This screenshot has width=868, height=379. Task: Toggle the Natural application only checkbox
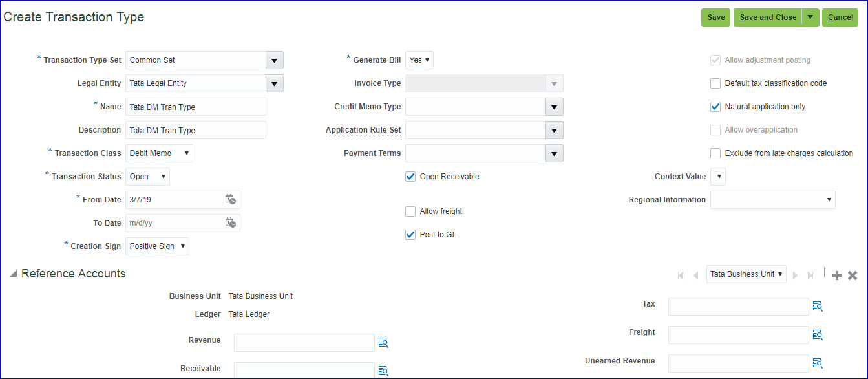[x=715, y=107]
